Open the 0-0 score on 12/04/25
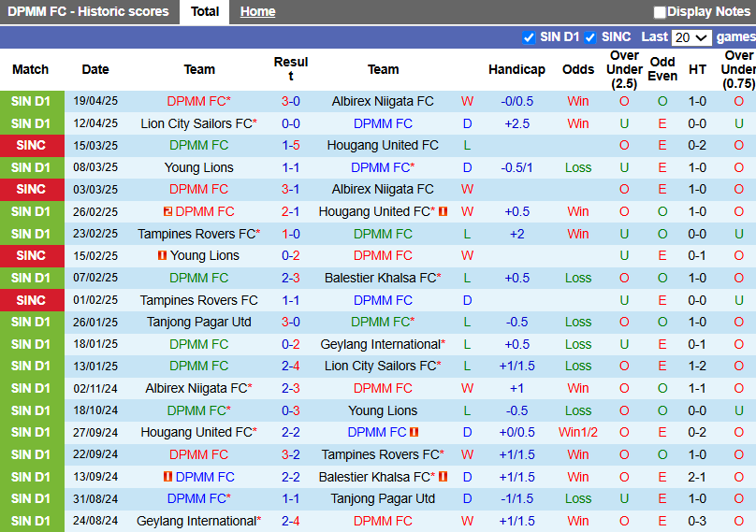 pyautogui.click(x=291, y=123)
